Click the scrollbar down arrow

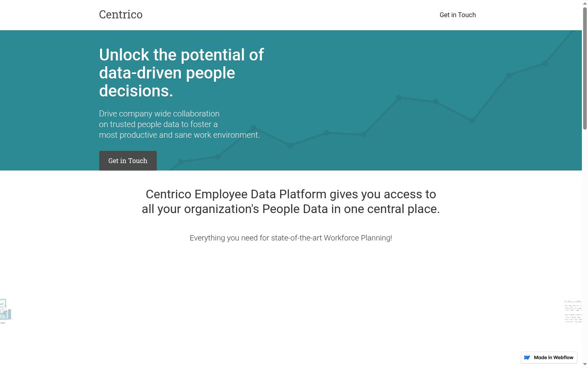pyautogui.click(x=585, y=364)
